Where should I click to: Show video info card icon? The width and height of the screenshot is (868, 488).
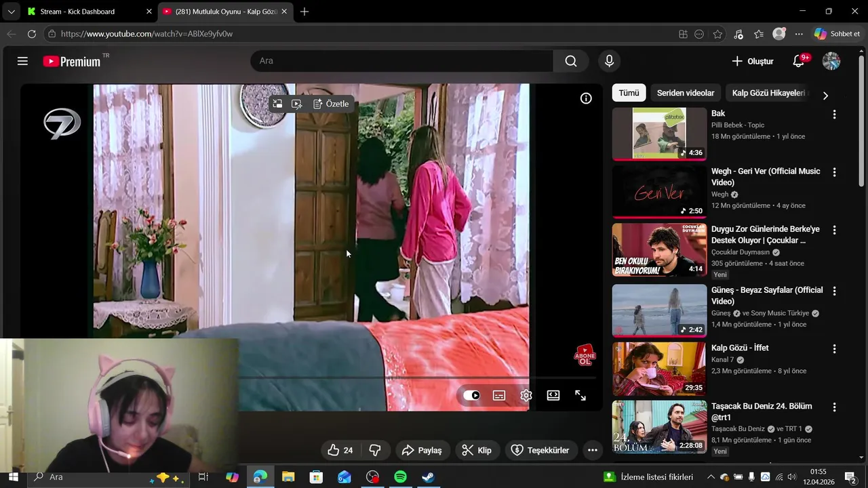point(586,98)
